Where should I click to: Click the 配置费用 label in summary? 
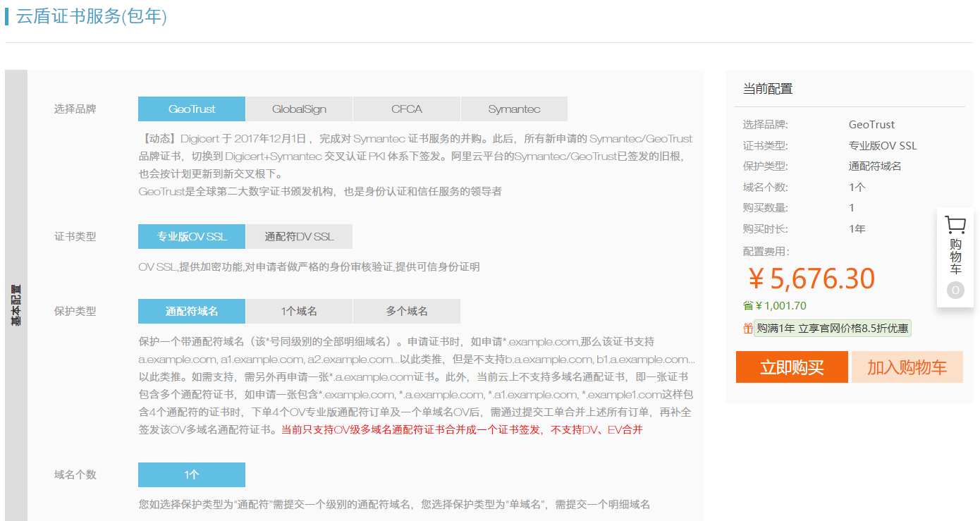[x=766, y=252]
